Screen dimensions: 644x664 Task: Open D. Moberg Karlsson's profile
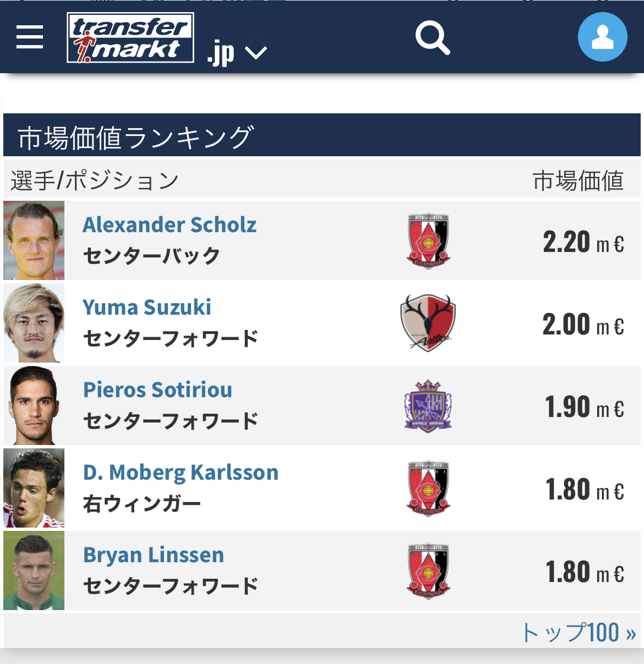click(181, 473)
